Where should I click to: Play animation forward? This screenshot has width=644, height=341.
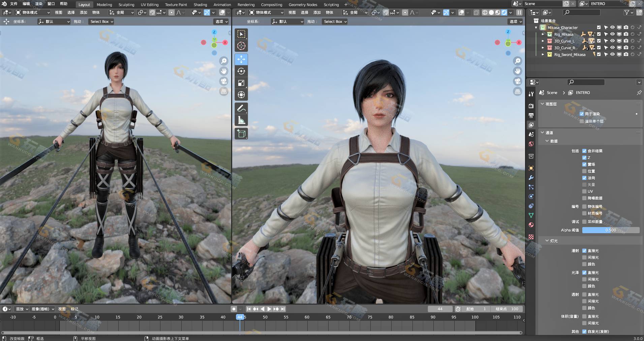[x=269, y=309]
